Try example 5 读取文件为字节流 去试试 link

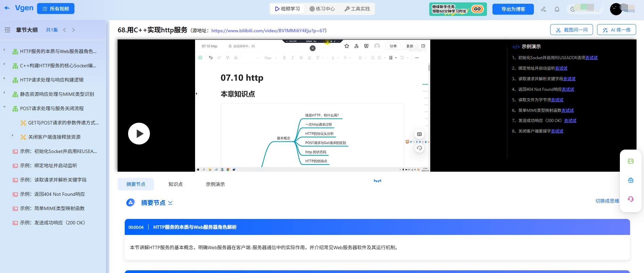(x=557, y=100)
